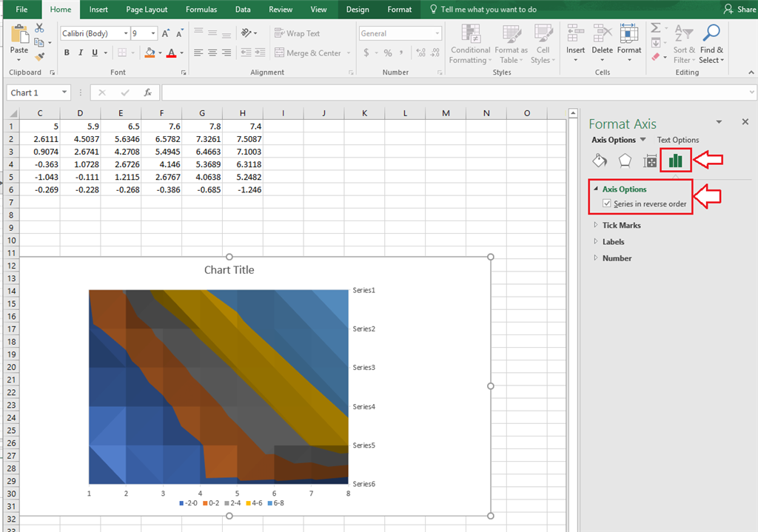Click the Cut scissors icon

pyautogui.click(x=40, y=29)
